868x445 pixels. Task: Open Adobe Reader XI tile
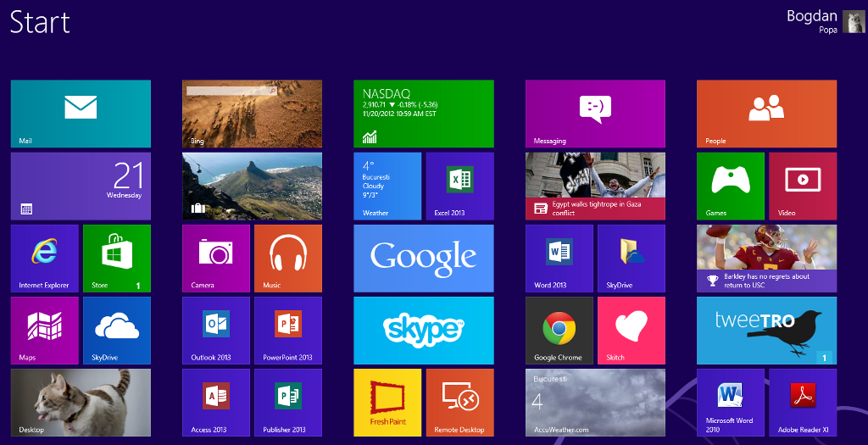pyautogui.click(x=802, y=402)
